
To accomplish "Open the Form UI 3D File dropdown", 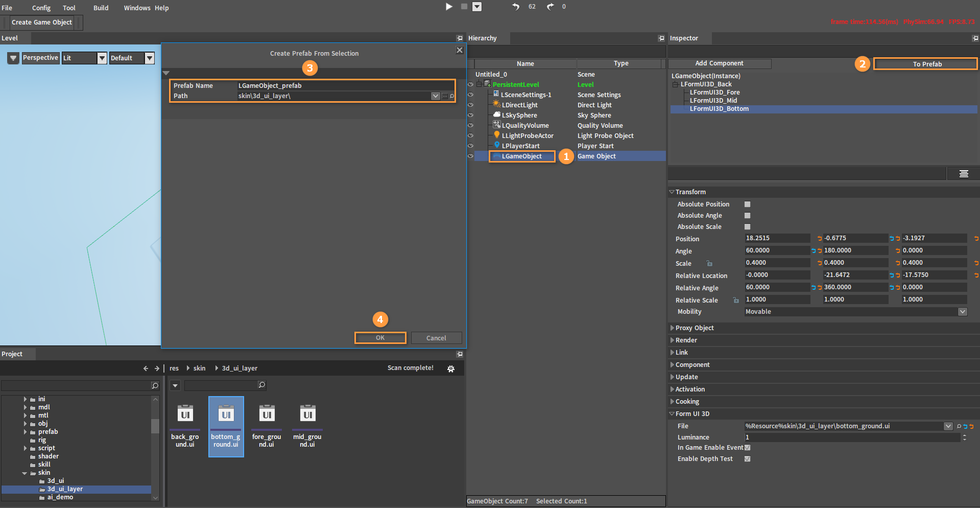I will (948, 426).
